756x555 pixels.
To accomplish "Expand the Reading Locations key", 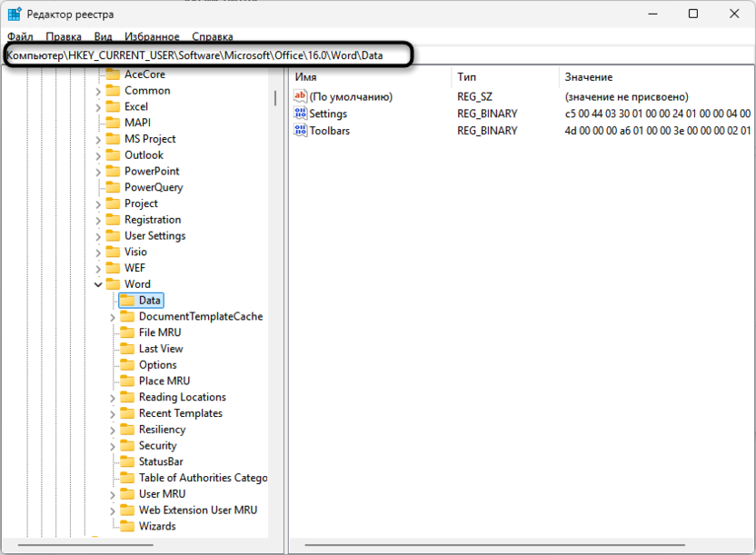I will (x=113, y=398).
